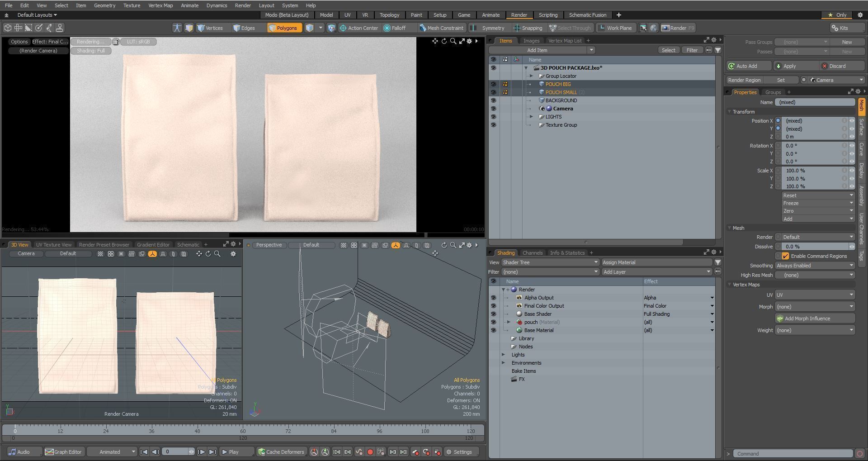Select Edges selection mode

click(244, 28)
